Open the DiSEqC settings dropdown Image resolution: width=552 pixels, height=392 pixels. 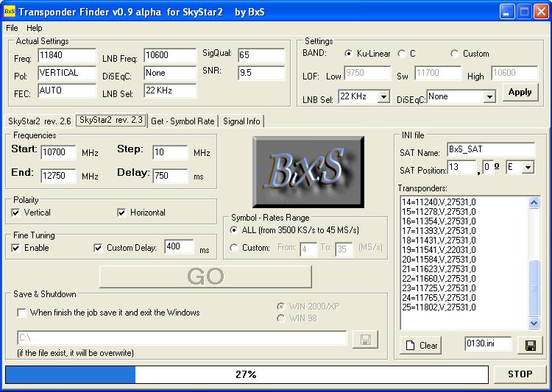[x=489, y=97]
